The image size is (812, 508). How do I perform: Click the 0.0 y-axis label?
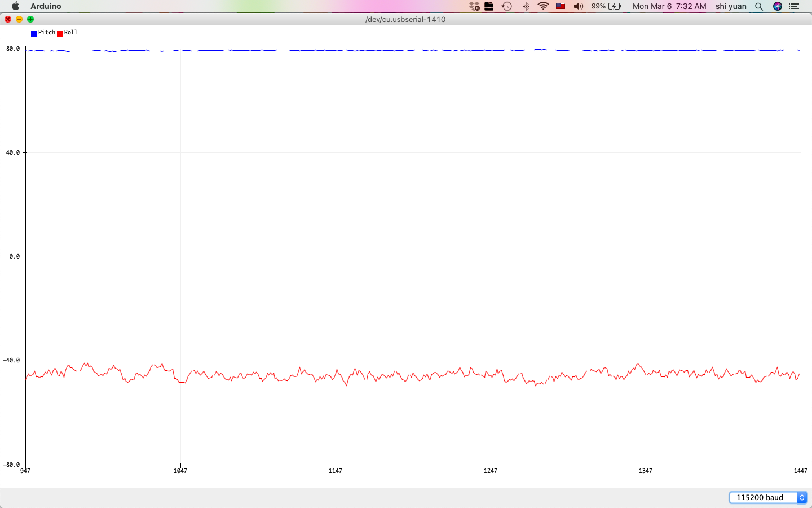click(x=15, y=257)
